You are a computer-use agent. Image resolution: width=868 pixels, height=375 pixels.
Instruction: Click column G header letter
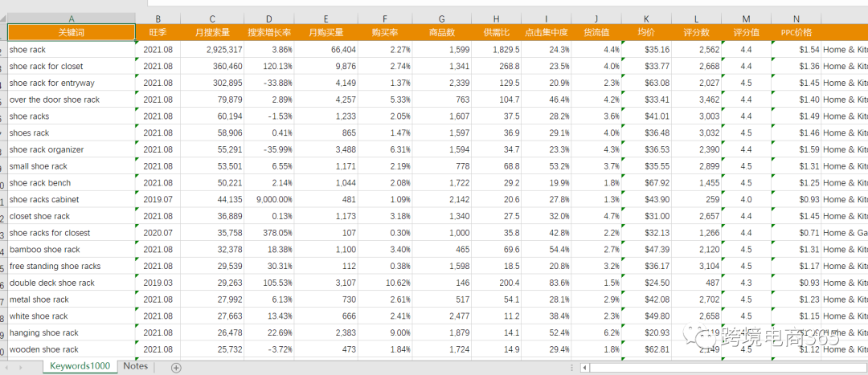(x=441, y=18)
